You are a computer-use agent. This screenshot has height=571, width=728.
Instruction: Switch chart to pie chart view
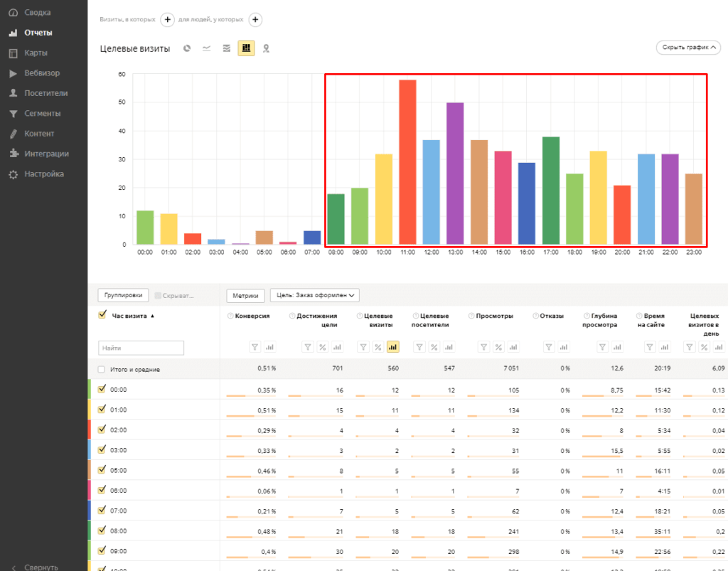click(x=187, y=48)
